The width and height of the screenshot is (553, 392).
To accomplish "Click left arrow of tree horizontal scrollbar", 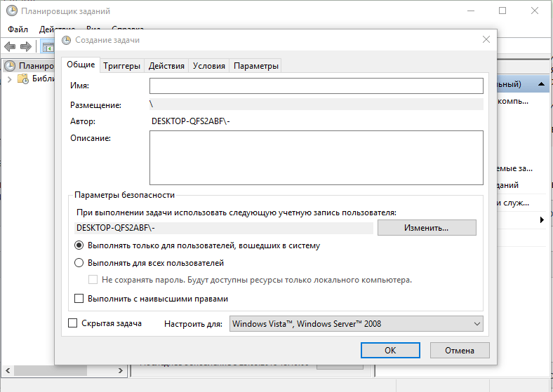I will click(x=8, y=370).
